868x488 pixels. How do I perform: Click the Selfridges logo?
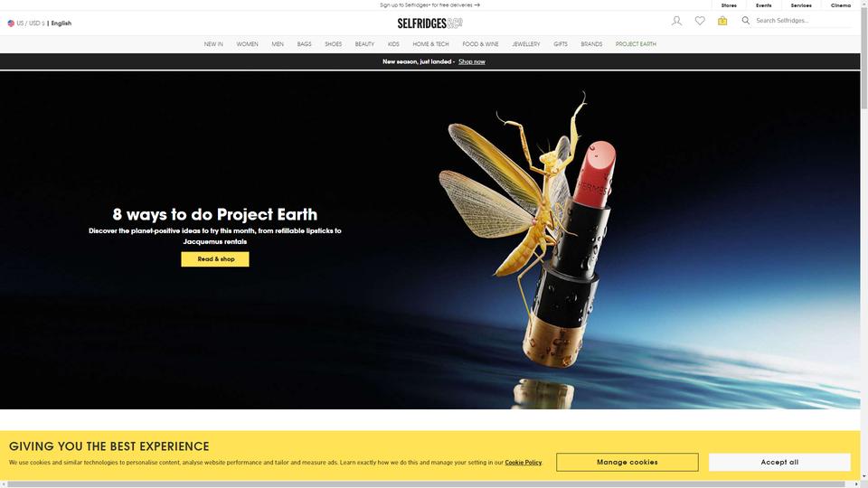[x=429, y=23]
